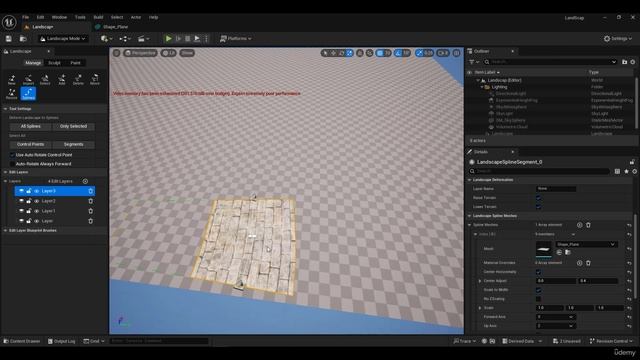Delete Layer1 using its trash icon

point(91,211)
